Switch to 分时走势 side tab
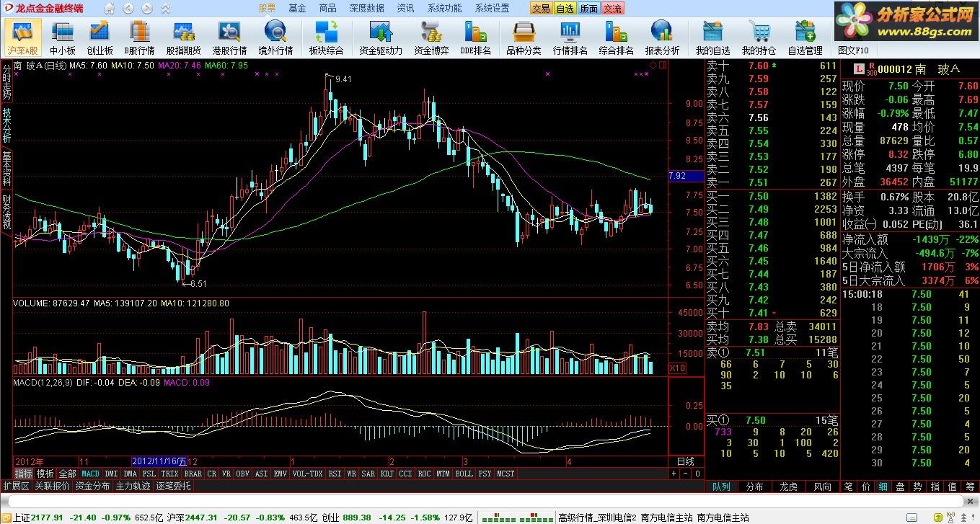Screen dimensions: 980x524 coord(6,82)
